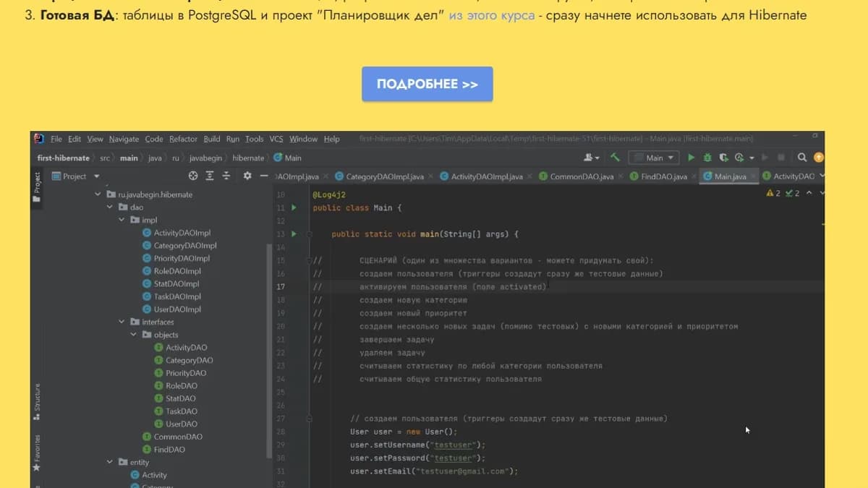The width and height of the screenshot is (868, 488).
Task: Click the Collapse All icon in Project panel
Action: tap(226, 176)
